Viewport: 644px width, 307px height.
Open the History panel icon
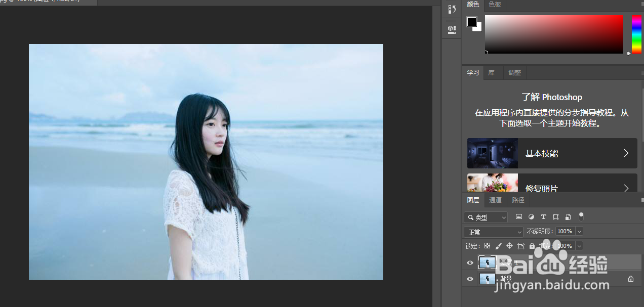tap(452, 9)
